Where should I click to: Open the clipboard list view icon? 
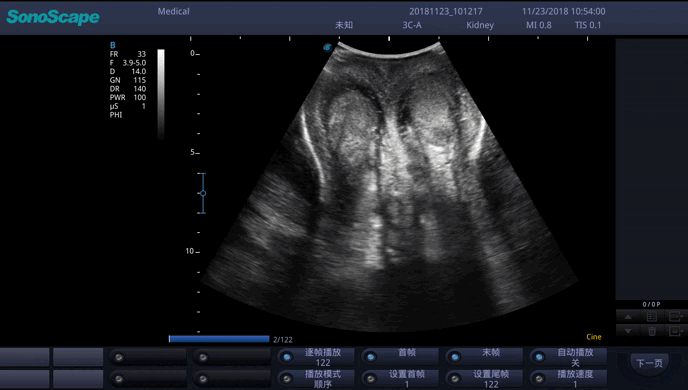pyautogui.click(x=652, y=316)
